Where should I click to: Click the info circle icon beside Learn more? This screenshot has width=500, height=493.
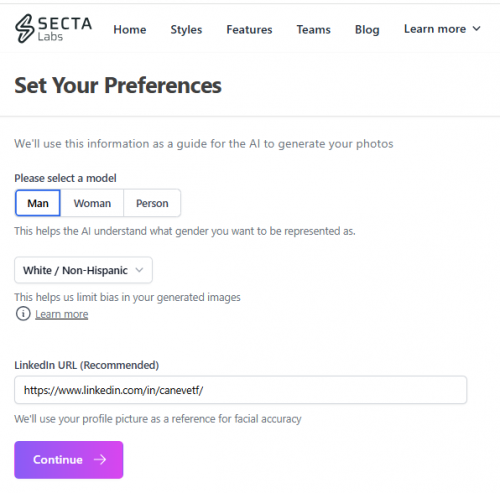tap(23, 314)
